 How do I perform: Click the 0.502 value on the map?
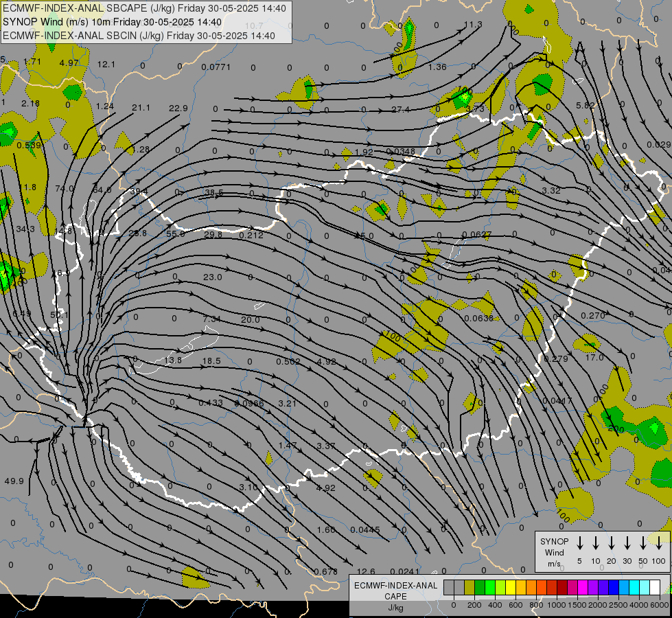pos(288,362)
